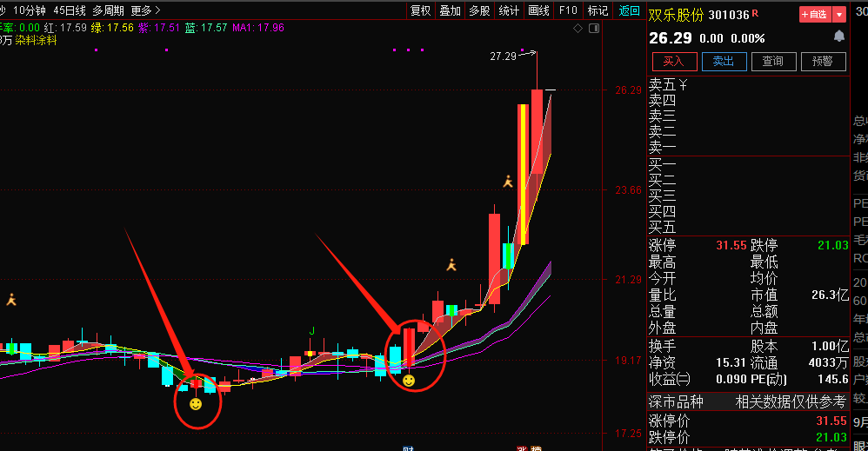Click the 红: 17.59 indicator value
868x451 pixels.
click(65, 28)
